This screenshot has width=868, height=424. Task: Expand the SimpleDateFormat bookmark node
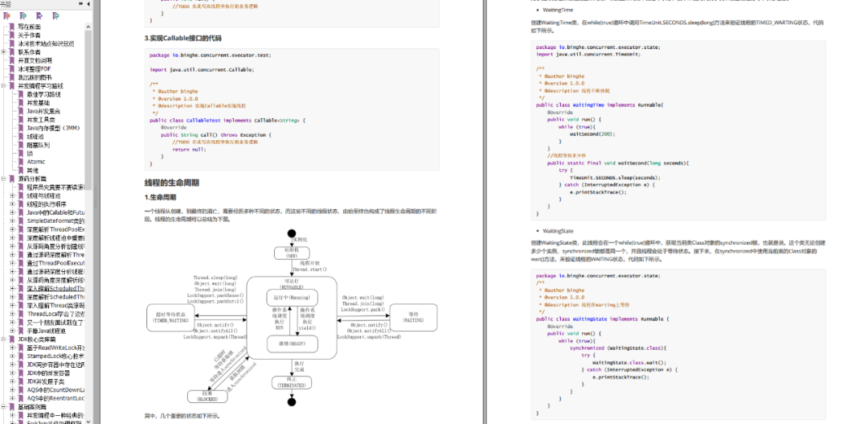point(12,220)
